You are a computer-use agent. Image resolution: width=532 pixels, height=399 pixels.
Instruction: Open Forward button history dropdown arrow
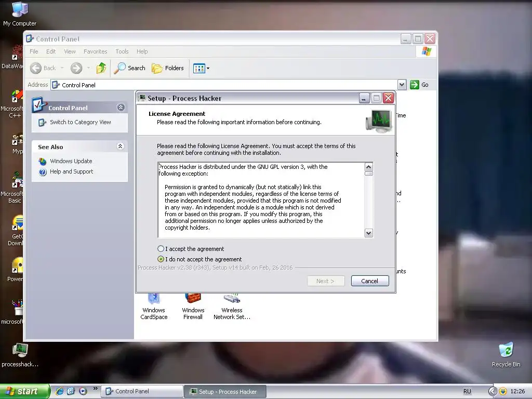click(x=88, y=68)
